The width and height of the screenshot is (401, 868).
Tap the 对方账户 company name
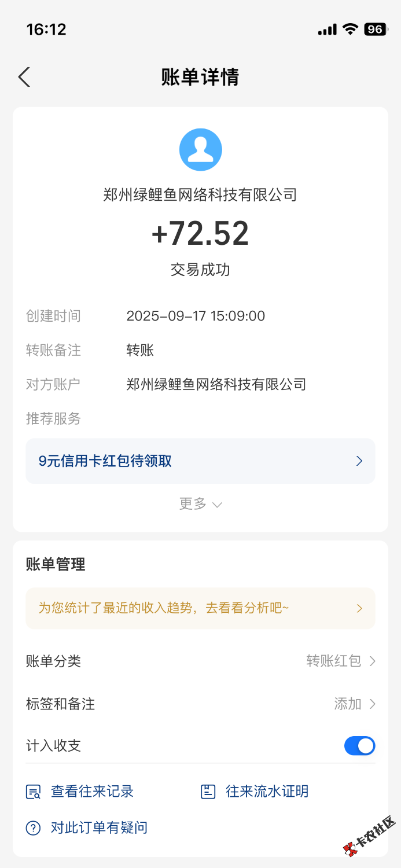(216, 384)
